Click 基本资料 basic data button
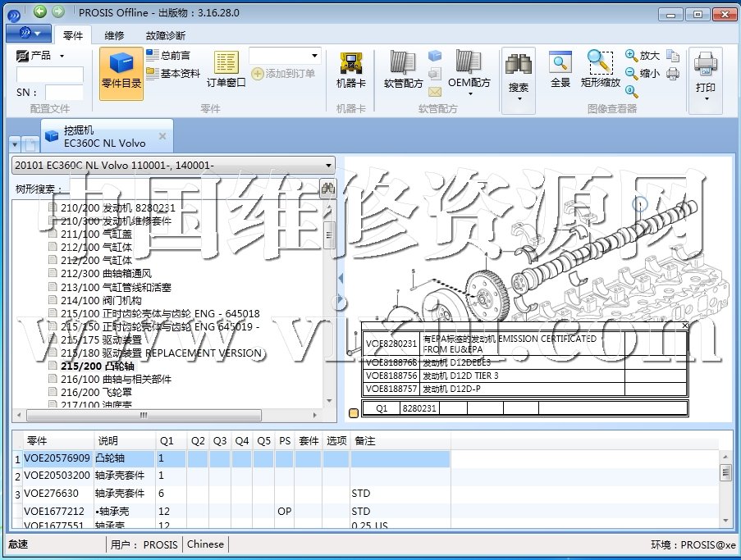The image size is (741, 560). point(173,73)
